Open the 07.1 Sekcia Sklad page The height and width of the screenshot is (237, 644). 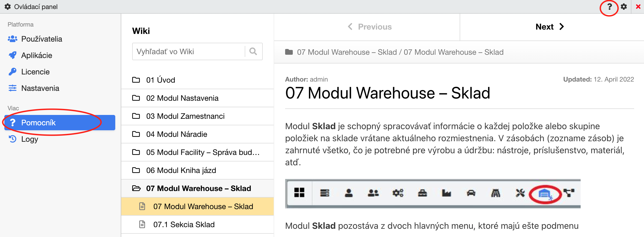click(x=184, y=224)
